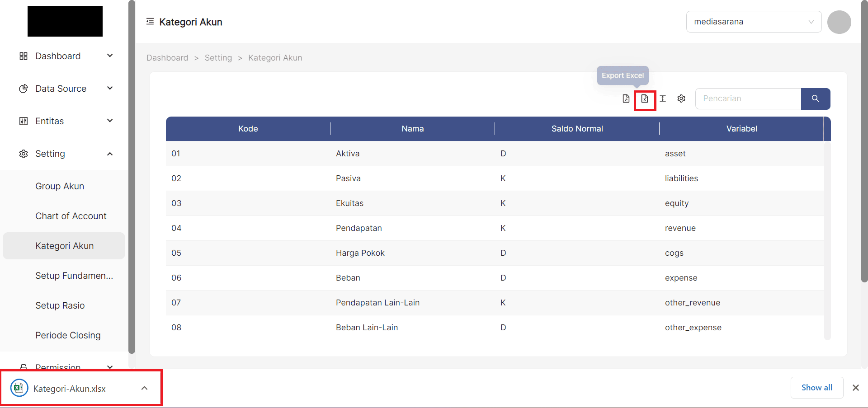
Task: Click the row height adjustment icon
Action: [x=663, y=98]
